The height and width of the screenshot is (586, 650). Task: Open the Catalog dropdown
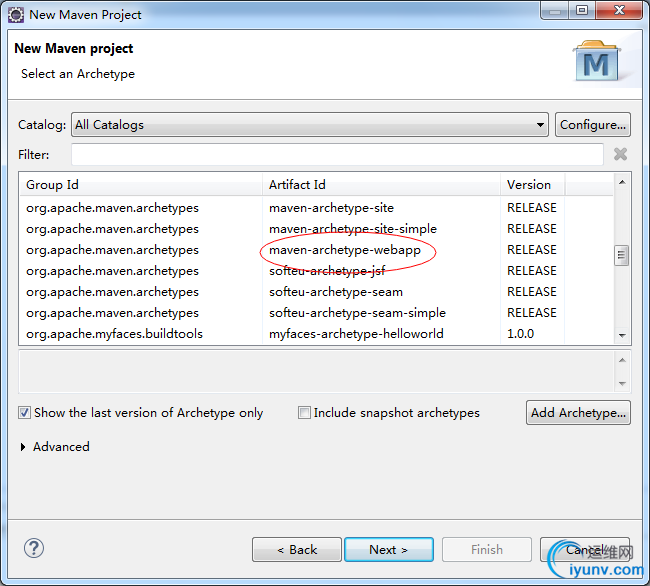click(x=310, y=125)
